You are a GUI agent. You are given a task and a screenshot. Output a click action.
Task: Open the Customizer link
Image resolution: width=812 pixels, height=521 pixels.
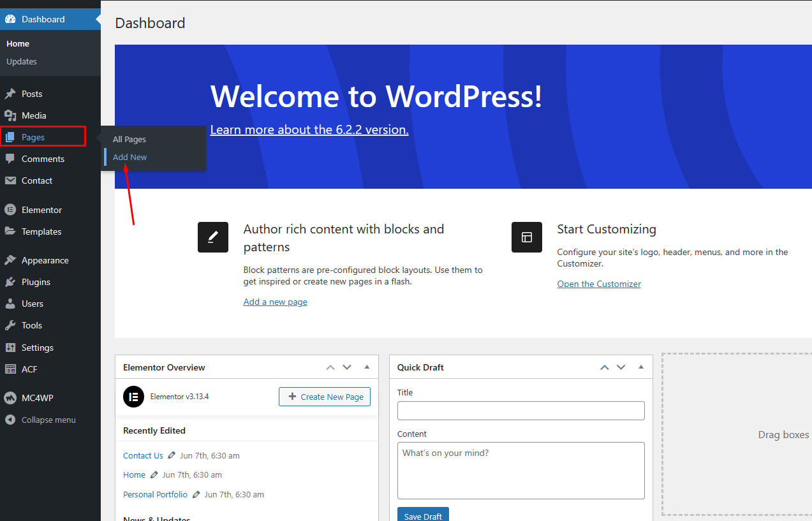point(599,284)
